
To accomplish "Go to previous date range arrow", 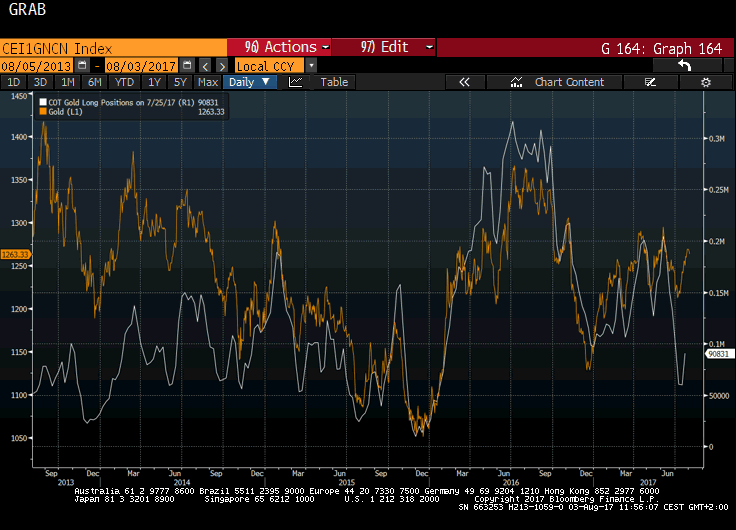I will click(205, 66).
